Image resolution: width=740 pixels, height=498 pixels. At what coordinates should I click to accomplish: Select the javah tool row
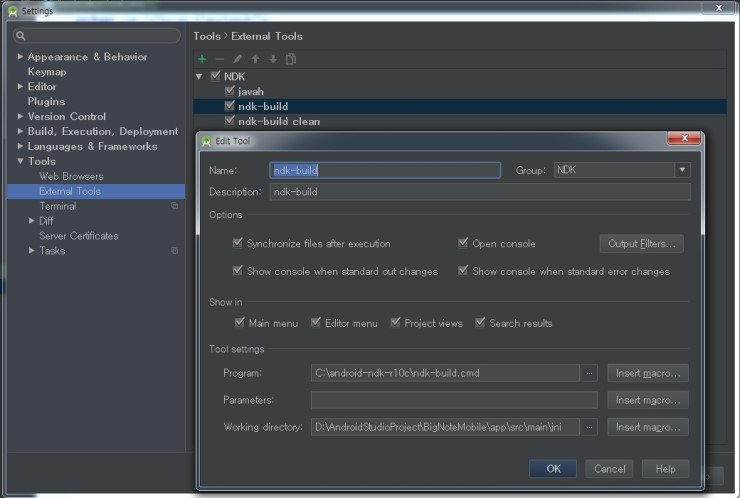(x=460, y=91)
